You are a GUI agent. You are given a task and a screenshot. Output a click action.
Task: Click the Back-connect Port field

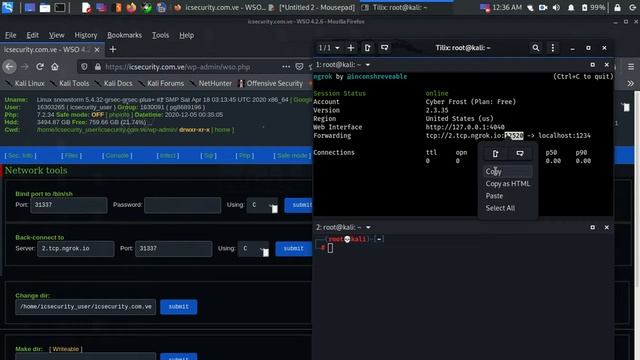173,249
